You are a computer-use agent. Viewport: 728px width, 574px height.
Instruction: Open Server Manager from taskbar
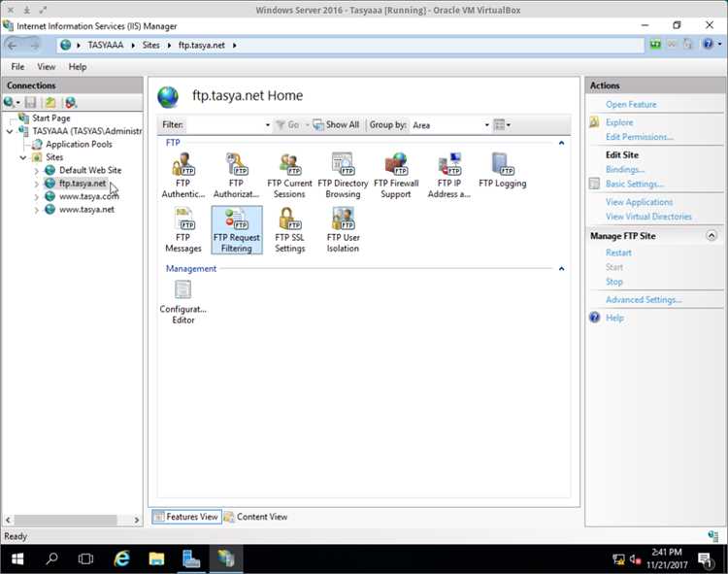(x=191, y=558)
